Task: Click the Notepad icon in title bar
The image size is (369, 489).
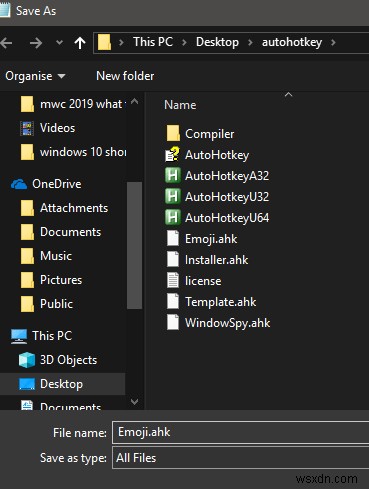Action: (x=5, y=10)
